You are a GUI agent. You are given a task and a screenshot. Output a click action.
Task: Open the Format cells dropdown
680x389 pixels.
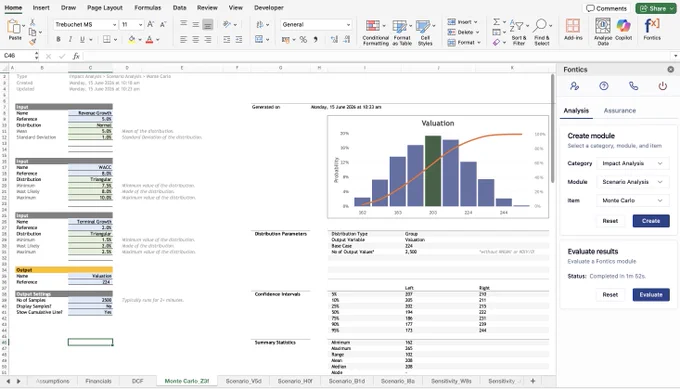click(x=464, y=42)
